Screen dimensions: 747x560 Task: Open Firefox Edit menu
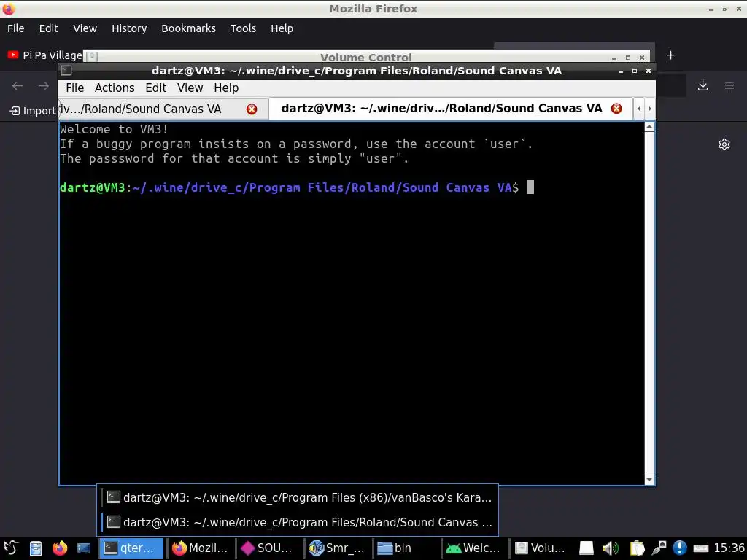point(49,28)
